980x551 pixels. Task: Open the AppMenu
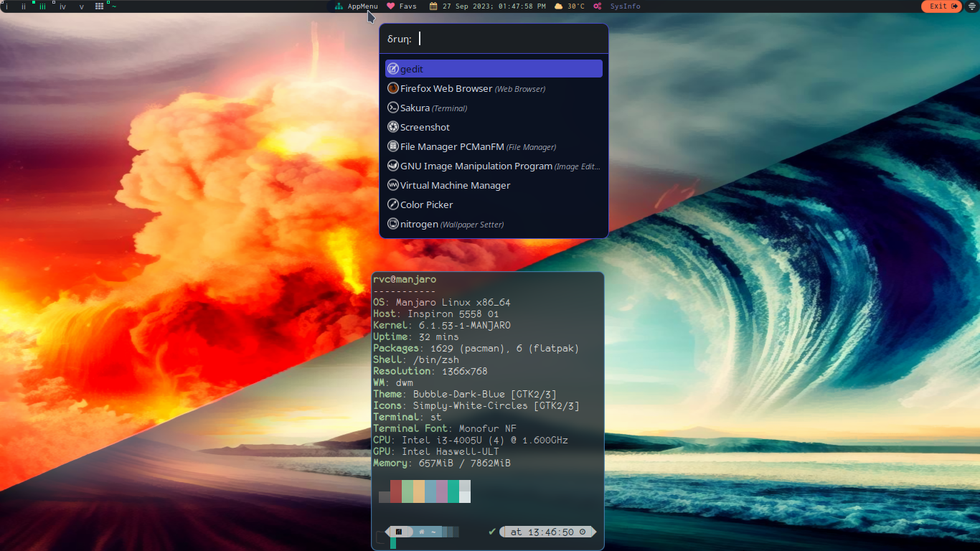click(x=357, y=6)
